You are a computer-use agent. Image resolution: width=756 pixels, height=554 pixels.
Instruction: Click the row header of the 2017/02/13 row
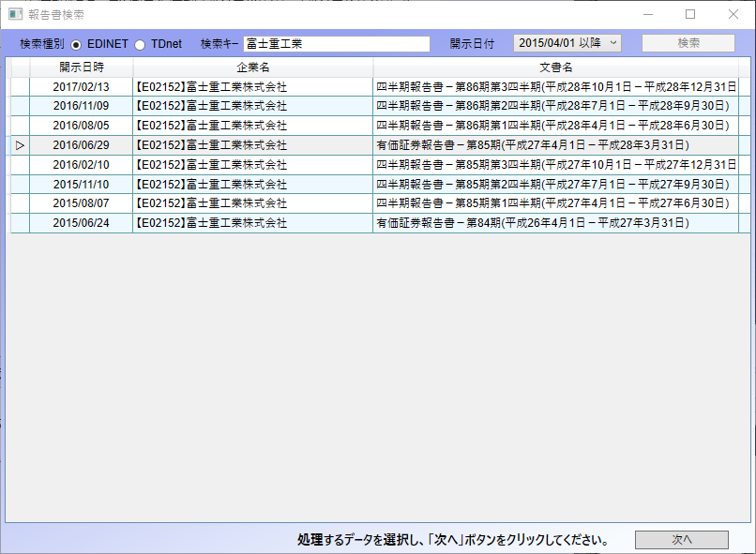20,87
